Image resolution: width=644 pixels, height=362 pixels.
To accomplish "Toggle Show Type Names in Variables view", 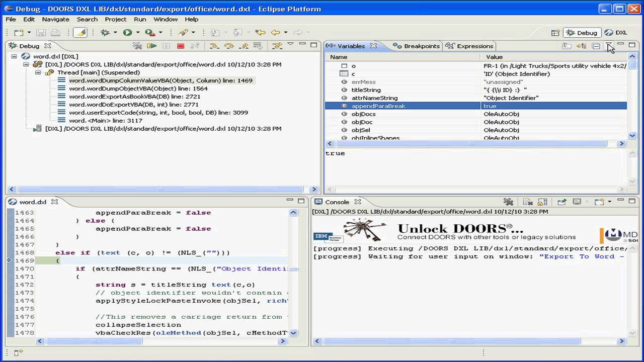I will (567, 46).
